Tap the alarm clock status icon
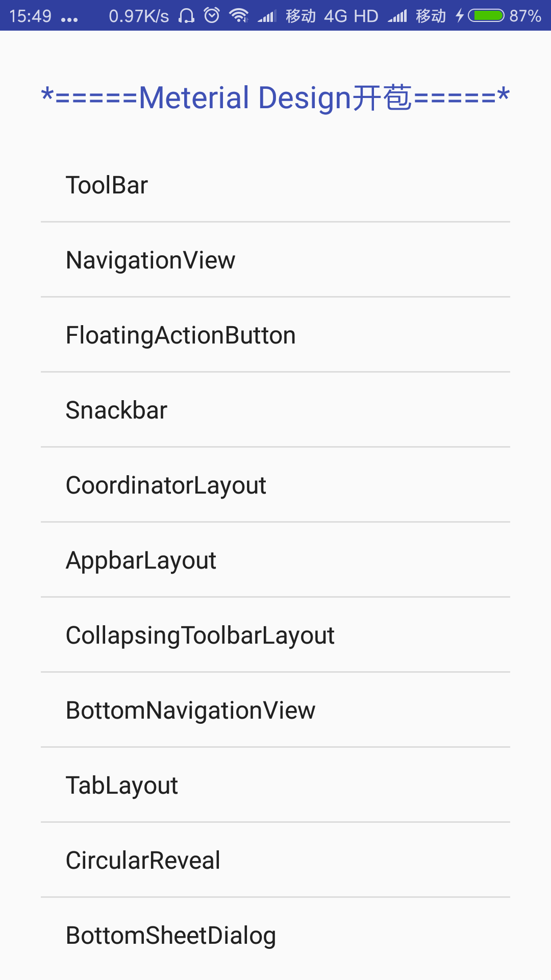This screenshot has width=551, height=980. point(212,15)
